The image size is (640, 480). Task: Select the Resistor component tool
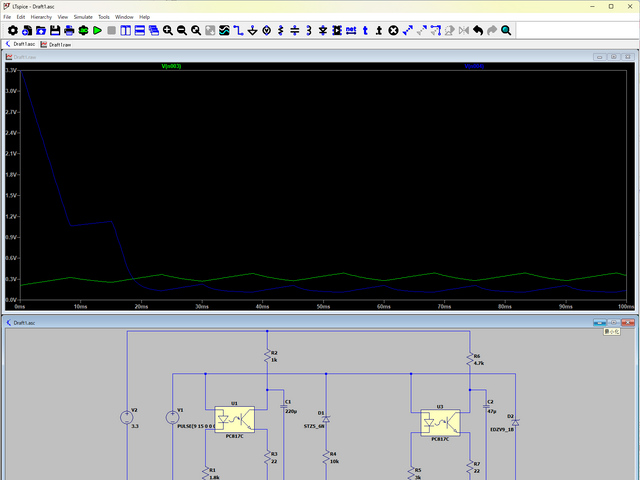click(281, 31)
